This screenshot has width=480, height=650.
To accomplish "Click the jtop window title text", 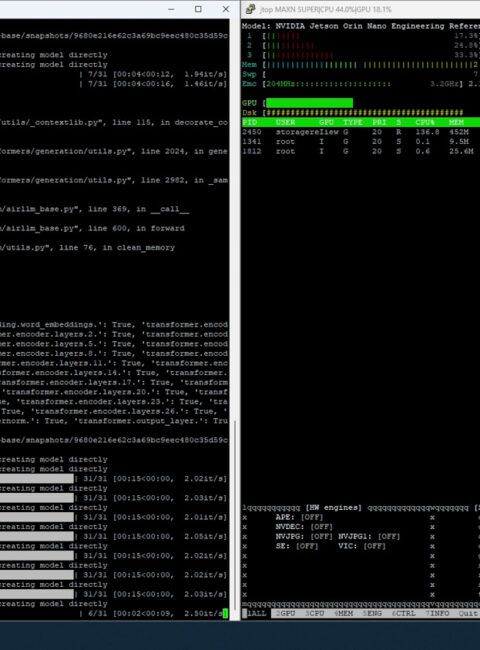I will click(x=326, y=9).
